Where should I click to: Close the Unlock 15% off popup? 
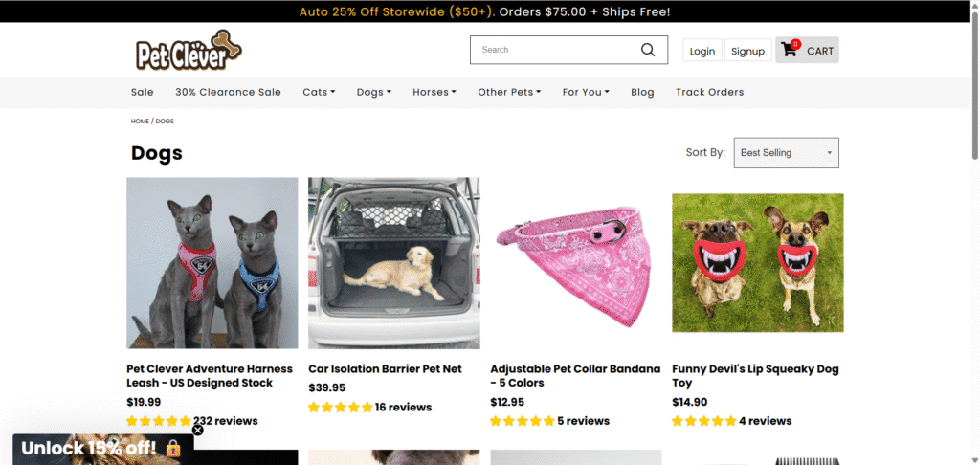coord(198,430)
